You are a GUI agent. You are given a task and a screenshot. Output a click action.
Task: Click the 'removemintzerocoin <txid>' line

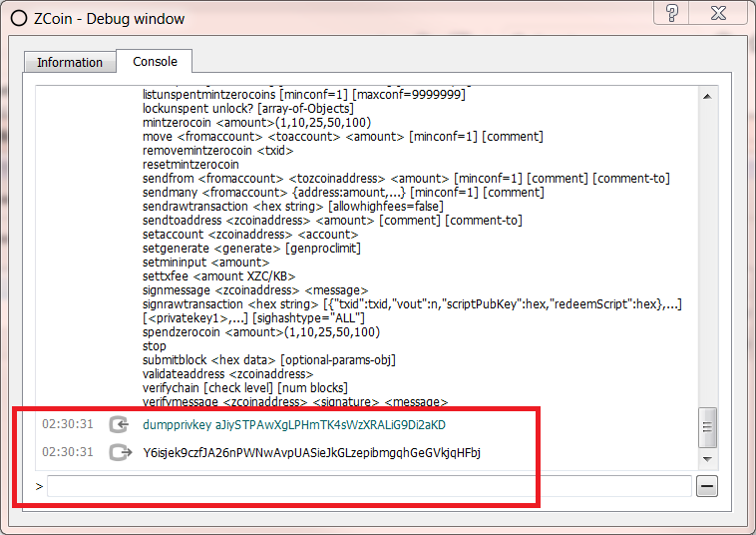218,151
